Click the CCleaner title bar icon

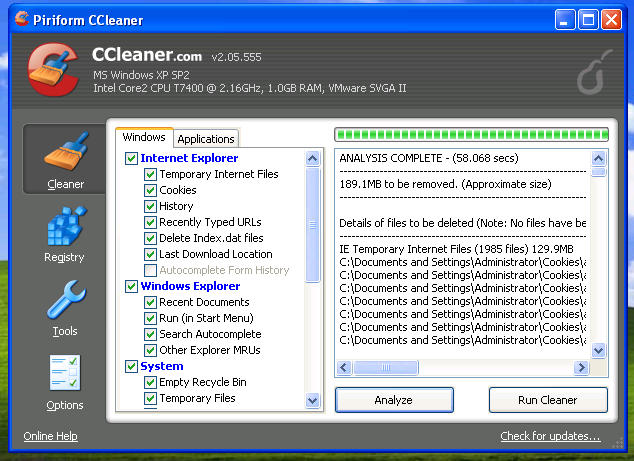click(22, 19)
